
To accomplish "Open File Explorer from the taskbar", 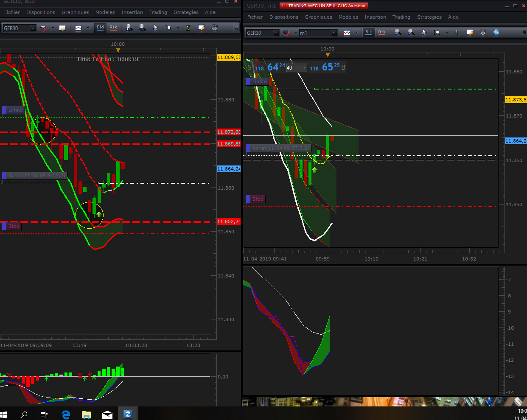I will pyautogui.click(x=87, y=414).
